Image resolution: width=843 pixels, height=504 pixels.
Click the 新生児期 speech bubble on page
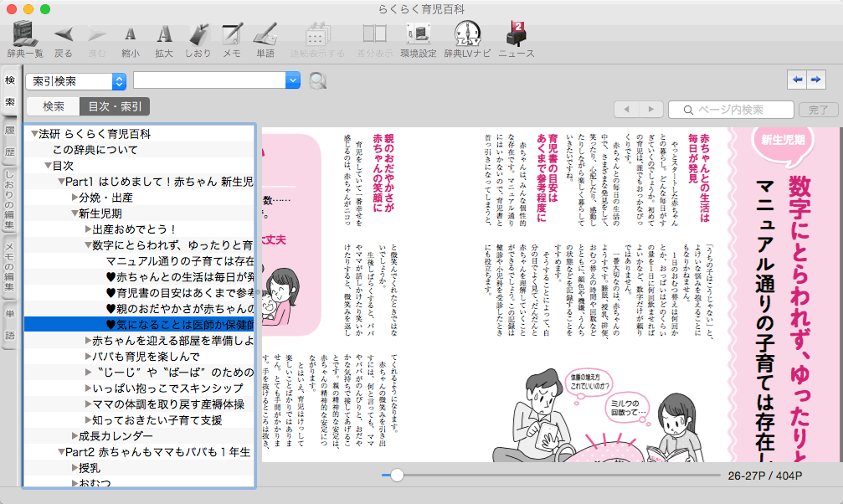pyautogui.click(x=783, y=141)
